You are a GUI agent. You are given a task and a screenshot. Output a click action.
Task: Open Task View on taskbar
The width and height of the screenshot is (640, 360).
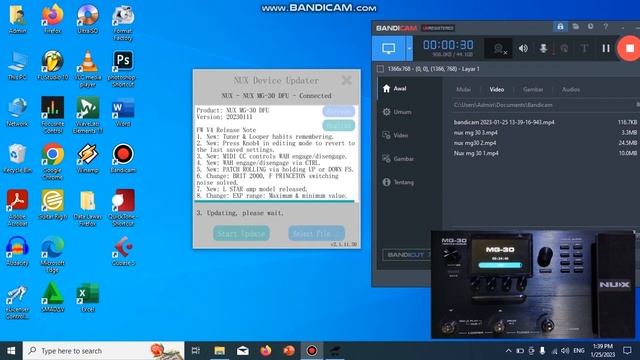196,351
